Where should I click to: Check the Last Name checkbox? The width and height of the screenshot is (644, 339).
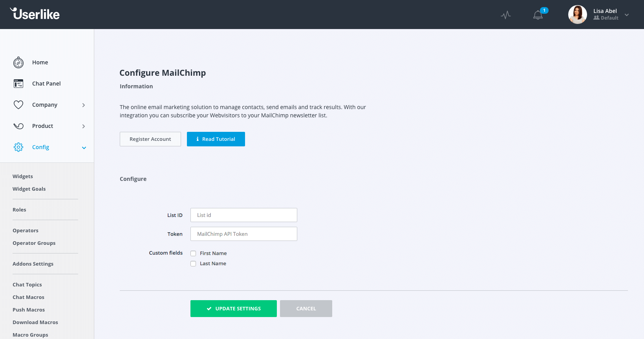tap(193, 264)
